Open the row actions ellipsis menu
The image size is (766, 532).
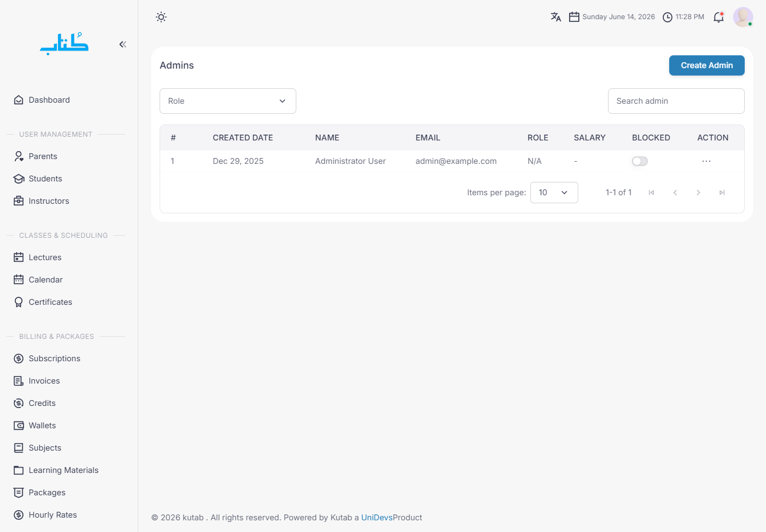(x=706, y=161)
